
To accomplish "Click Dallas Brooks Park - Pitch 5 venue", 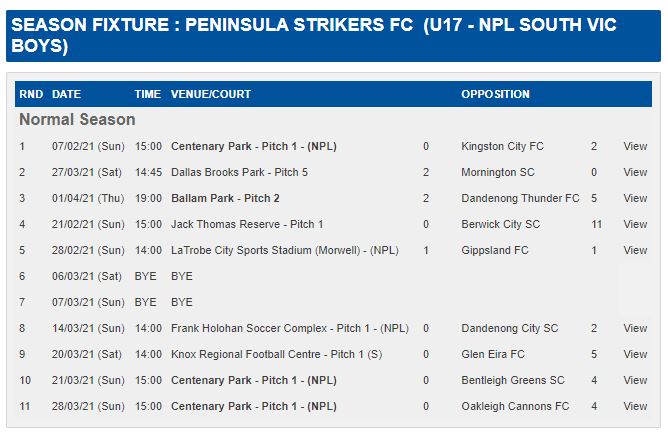I will click(239, 172).
